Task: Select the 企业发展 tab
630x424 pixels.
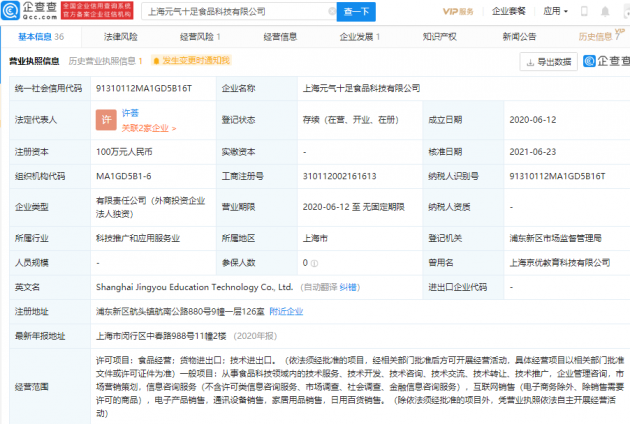Action: 360,37
